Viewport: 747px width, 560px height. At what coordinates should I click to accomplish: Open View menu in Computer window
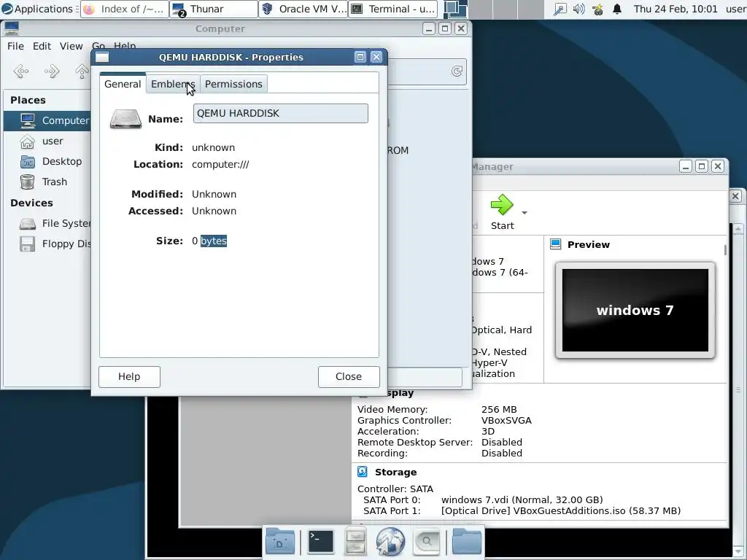(71, 46)
